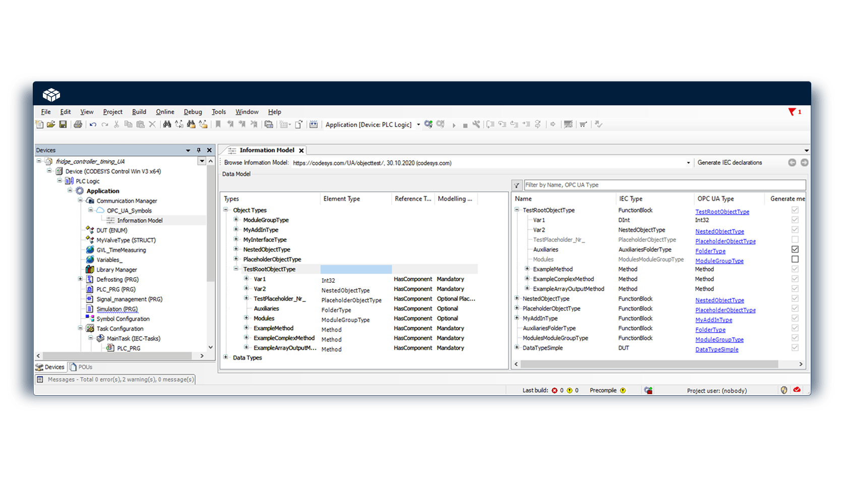The image size is (842, 504).
Task: Select Information Model in device tree
Action: point(140,220)
